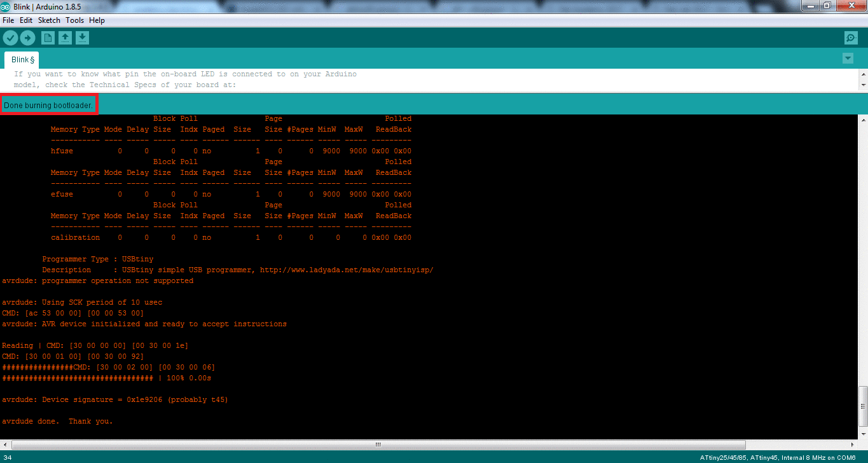Image resolution: width=868 pixels, height=463 pixels.
Task: Open the Edit menu
Action: [26, 20]
